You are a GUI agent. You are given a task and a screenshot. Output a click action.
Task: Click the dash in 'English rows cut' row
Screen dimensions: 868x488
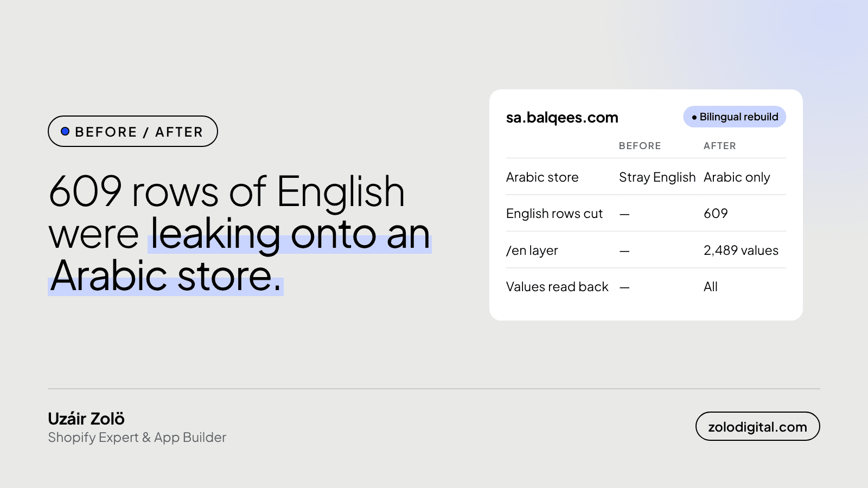coord(624,214)
